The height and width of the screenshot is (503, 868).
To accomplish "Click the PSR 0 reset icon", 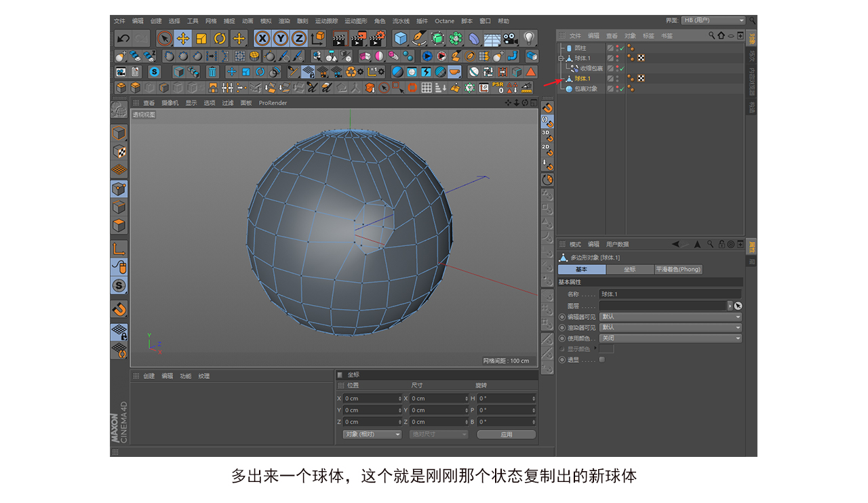I will [498, 87].
